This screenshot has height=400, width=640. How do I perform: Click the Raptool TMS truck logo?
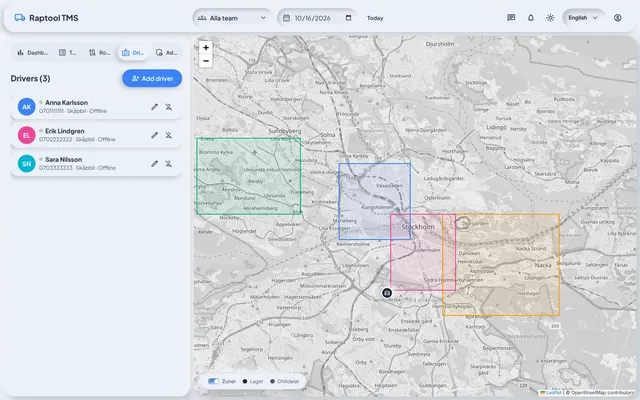tap(20, 18)
